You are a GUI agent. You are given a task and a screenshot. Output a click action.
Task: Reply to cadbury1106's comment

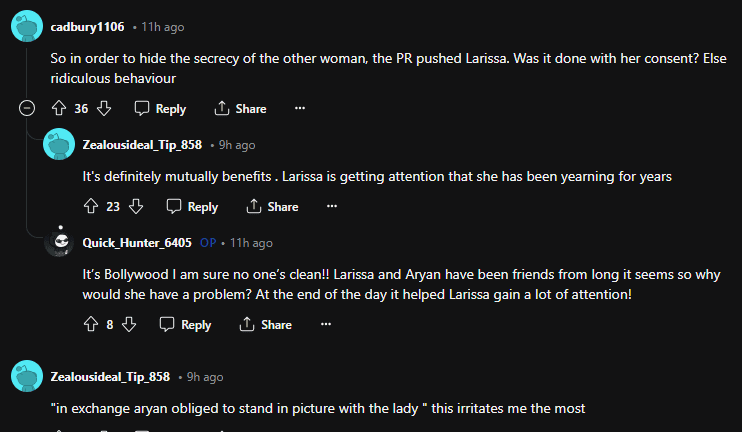click(160, 108)
